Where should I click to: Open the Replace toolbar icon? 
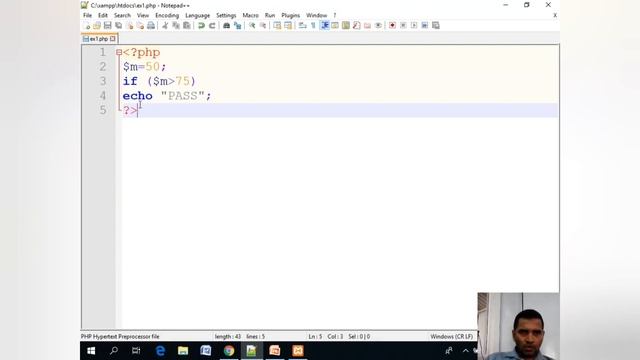pos(237,26)
